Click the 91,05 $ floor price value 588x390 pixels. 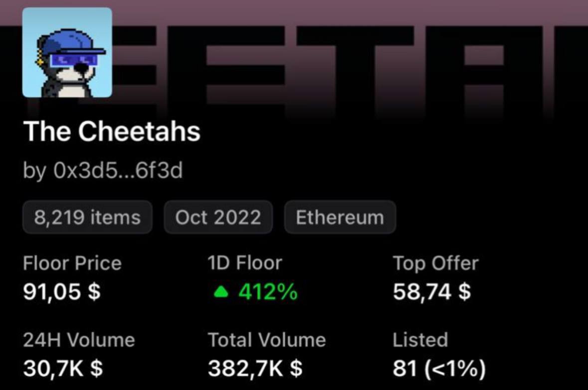(62, 292)
